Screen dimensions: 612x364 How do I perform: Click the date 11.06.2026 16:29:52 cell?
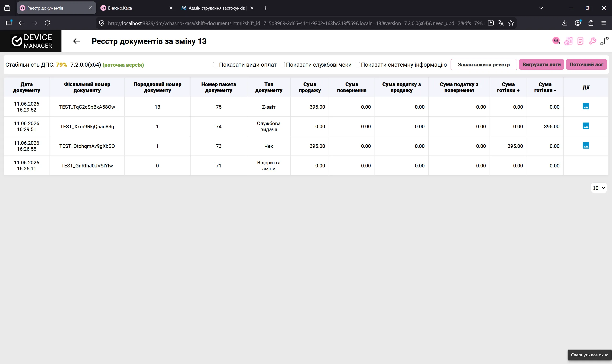point(27,107)
